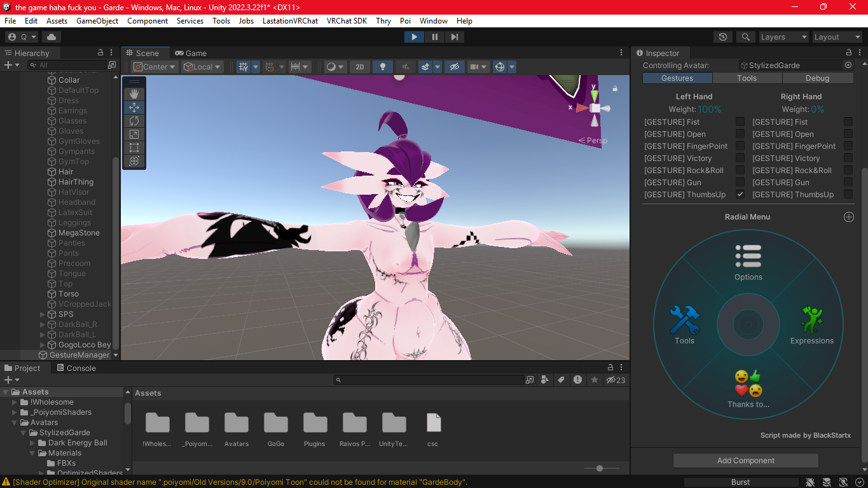Click the cache server icon in status bar
Image resolution: width=868 pixels, height=488 pixels.
(827, 482)
